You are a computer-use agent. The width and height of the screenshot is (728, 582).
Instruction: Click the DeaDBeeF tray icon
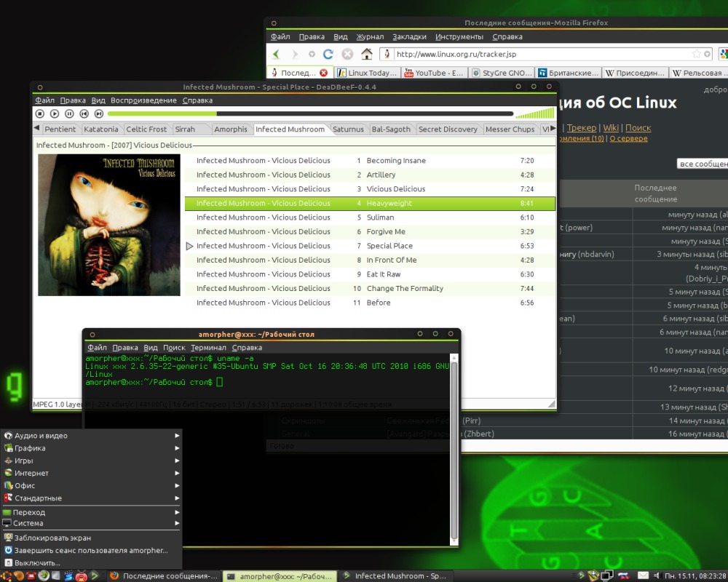[x=580, y=576]
